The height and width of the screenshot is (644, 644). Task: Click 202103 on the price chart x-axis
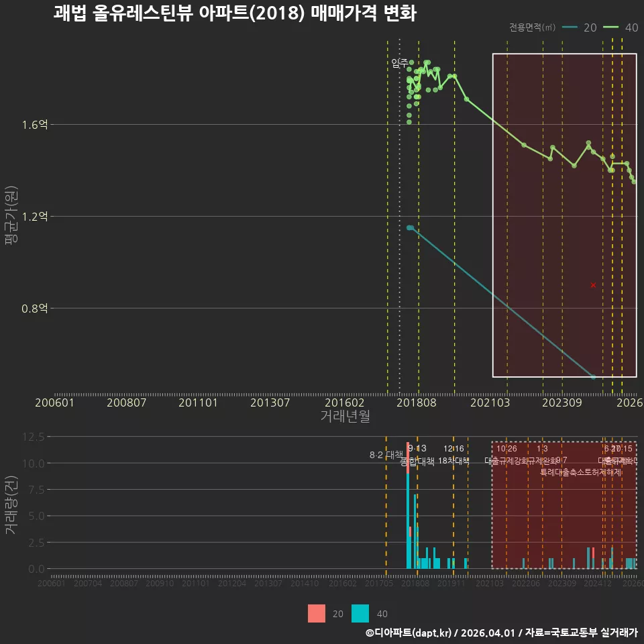490,402
